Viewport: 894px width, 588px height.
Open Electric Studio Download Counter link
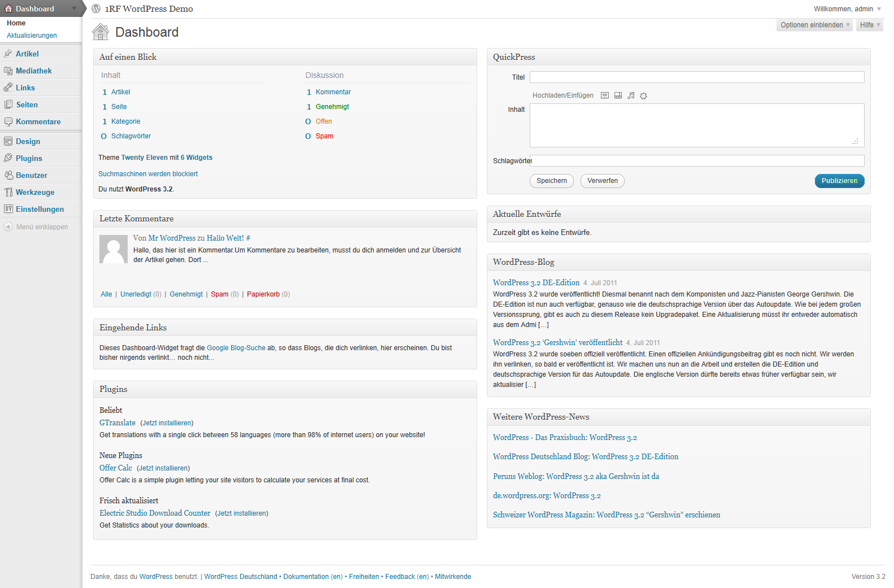pos(155,513)
